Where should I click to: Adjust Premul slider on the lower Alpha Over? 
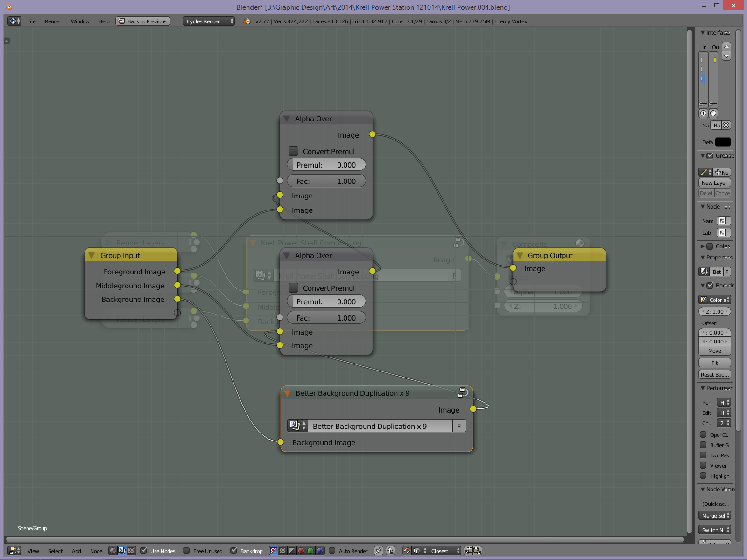[326, 301]
